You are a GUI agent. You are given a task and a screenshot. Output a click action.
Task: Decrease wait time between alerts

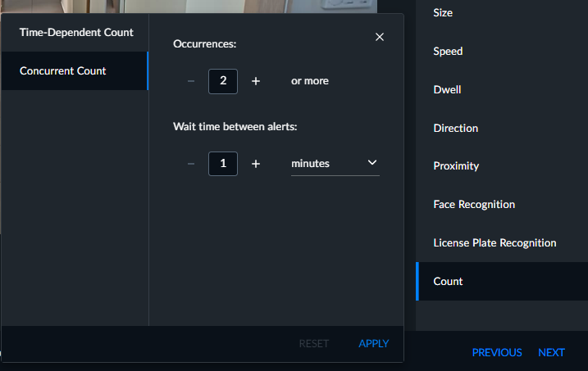click(x=191, y=164)
